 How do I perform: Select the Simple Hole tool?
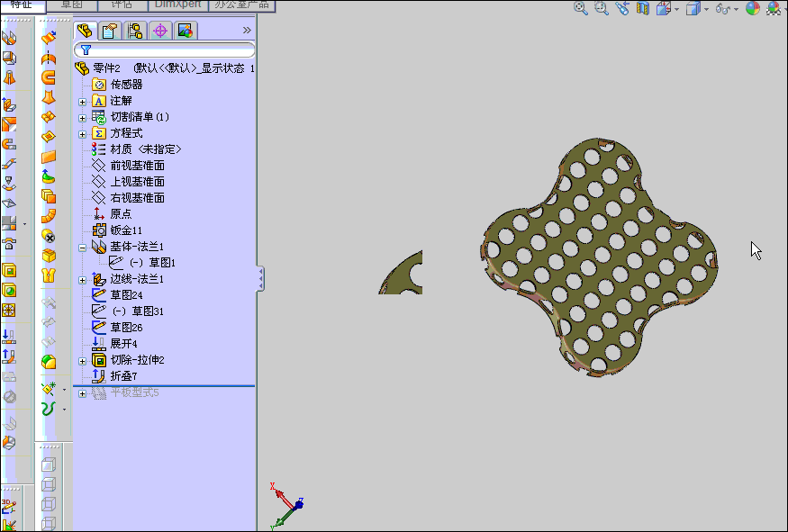9,291
